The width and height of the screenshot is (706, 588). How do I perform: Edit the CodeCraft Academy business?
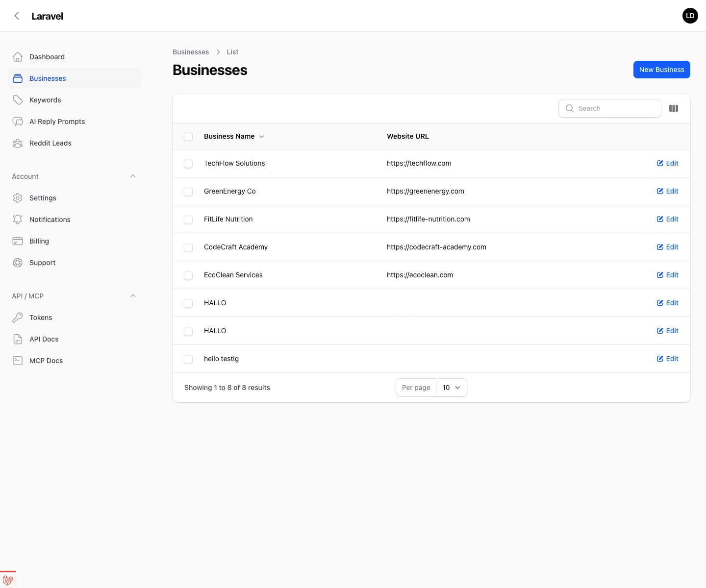668,247
